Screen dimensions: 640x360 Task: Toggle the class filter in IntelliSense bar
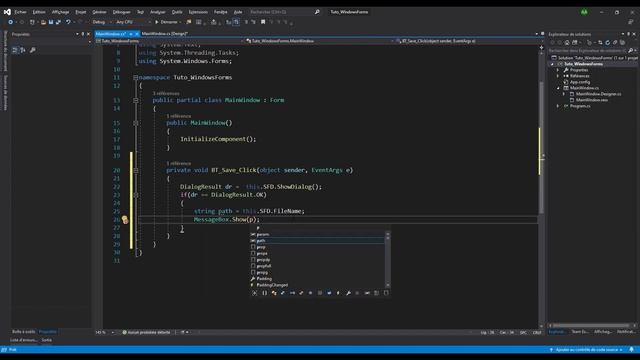273,293
